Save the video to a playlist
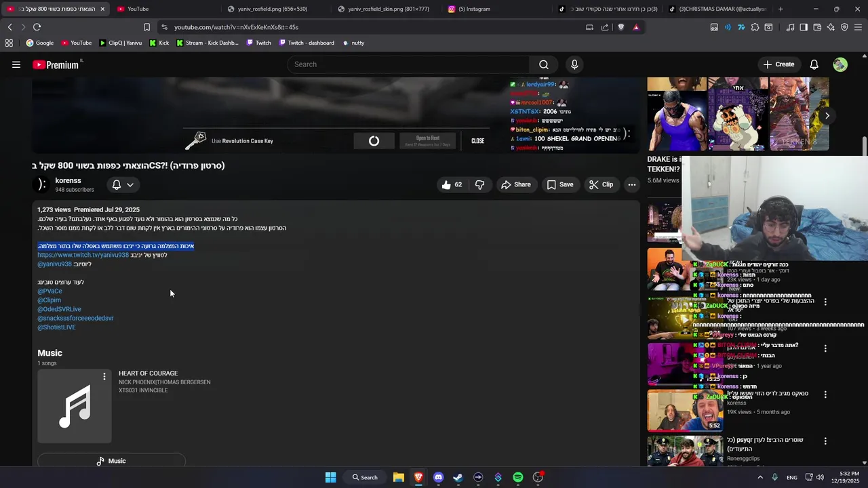Viewport: 868px width, 488px height. coord(560,184)
